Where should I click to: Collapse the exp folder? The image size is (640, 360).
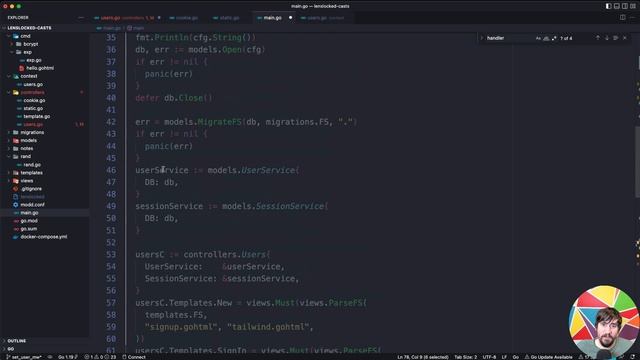(45, 52)
